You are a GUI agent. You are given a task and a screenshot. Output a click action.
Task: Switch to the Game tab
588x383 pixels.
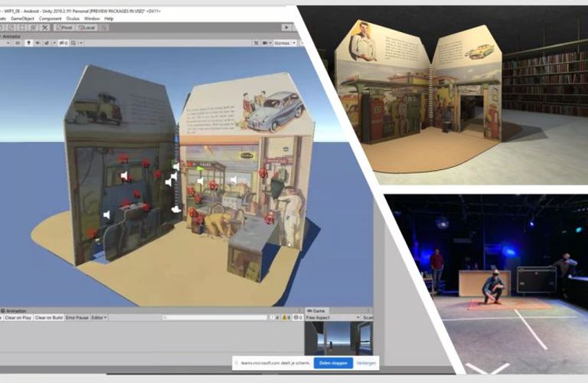pos(316,310)
